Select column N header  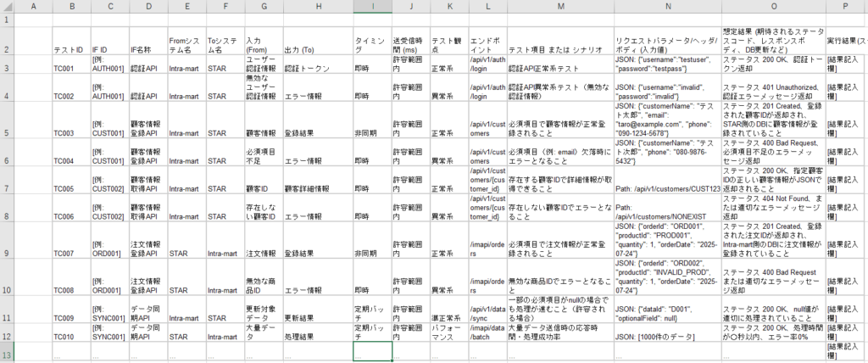668,6
